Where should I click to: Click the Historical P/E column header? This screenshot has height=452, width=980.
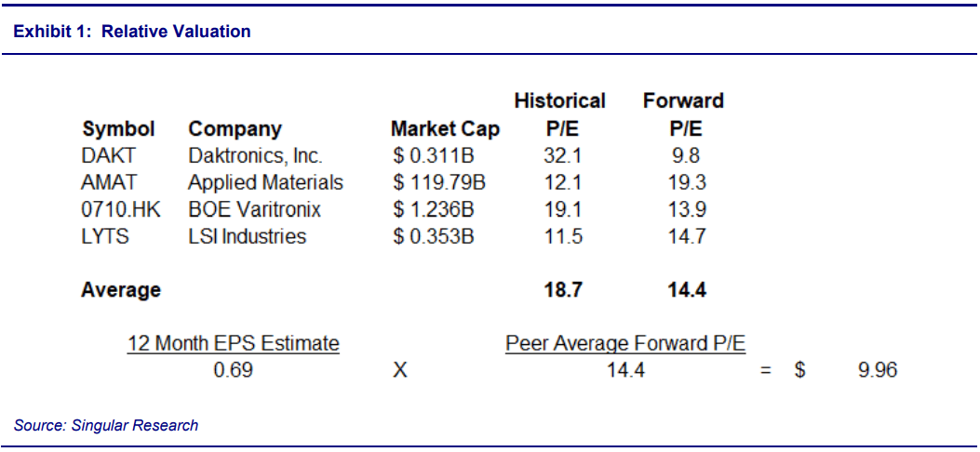click(559, 114)
